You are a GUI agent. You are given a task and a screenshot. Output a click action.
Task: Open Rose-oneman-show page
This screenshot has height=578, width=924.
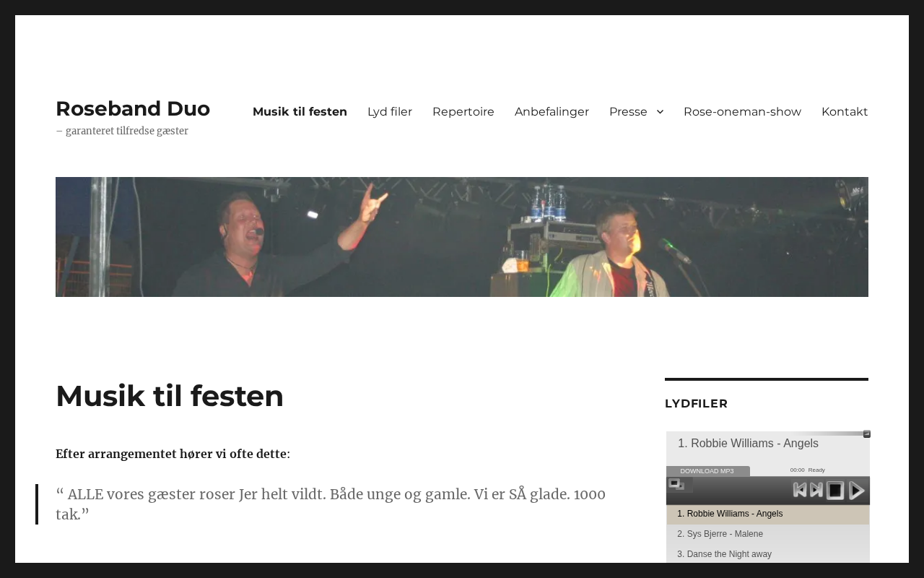click(742, 111)
